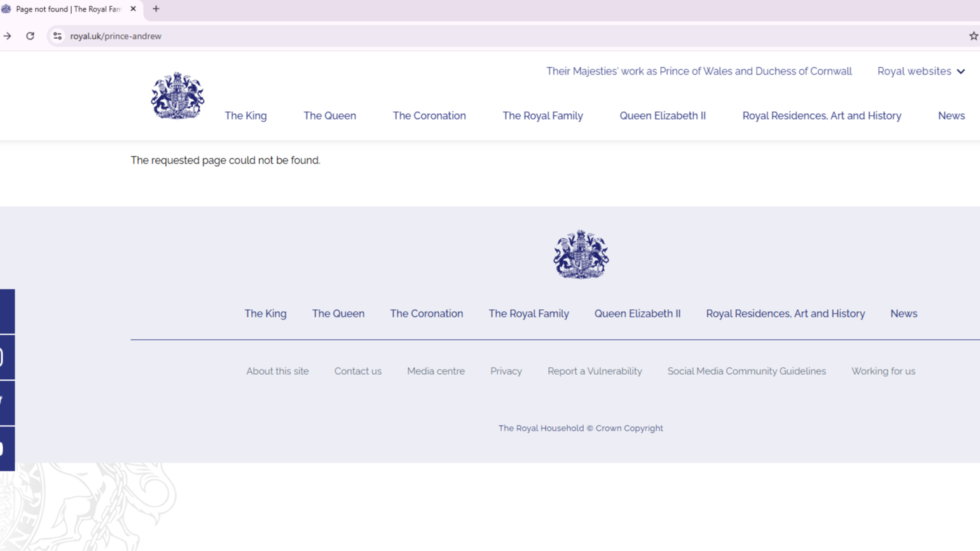Open Royal Residences, Art and History top menu
This screenshot has height=551, width=980.
(x=822, y=116)
